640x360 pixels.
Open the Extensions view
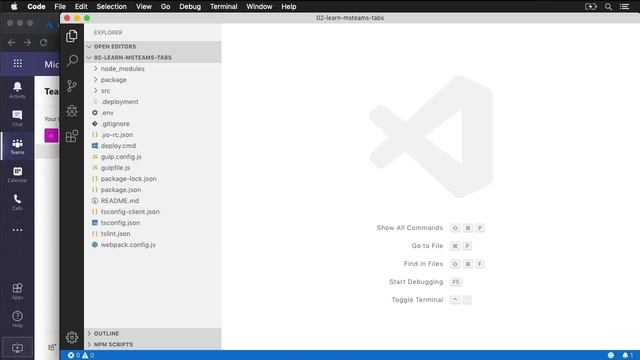pyautogui.click(x=72, y=136)
